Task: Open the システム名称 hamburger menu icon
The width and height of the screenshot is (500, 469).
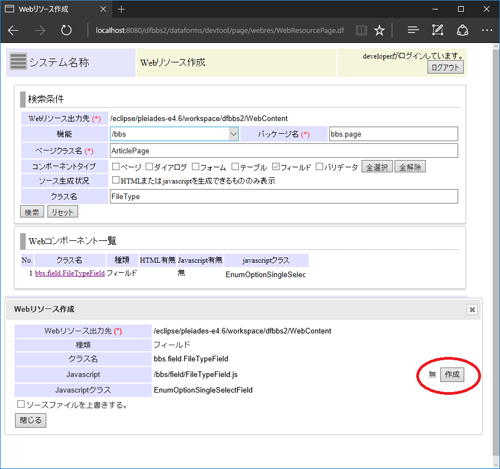Action: [x=18, y=62]
